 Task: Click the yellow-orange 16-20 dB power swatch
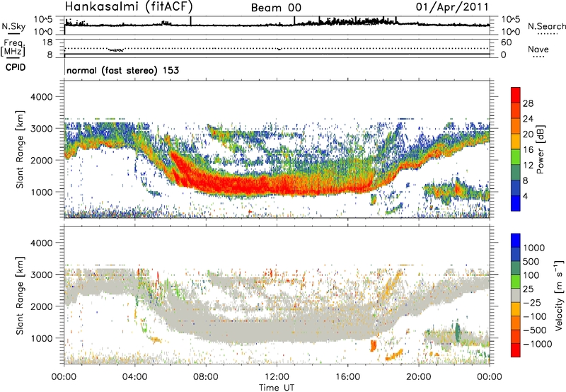(x=516, y=142)
